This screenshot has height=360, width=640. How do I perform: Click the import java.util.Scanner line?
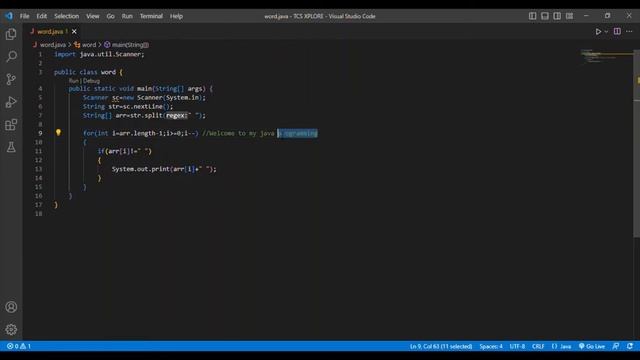click(x=99, y=54)
